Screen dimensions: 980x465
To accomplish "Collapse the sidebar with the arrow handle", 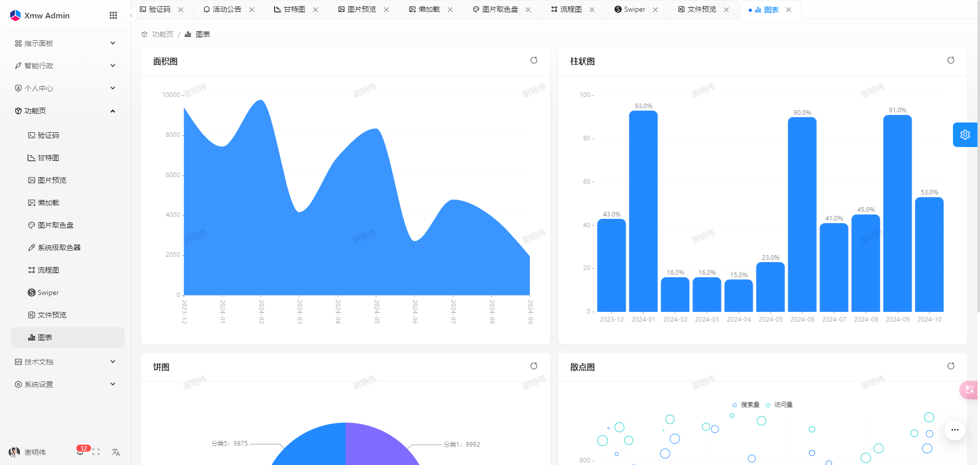I will click(131, 15).
